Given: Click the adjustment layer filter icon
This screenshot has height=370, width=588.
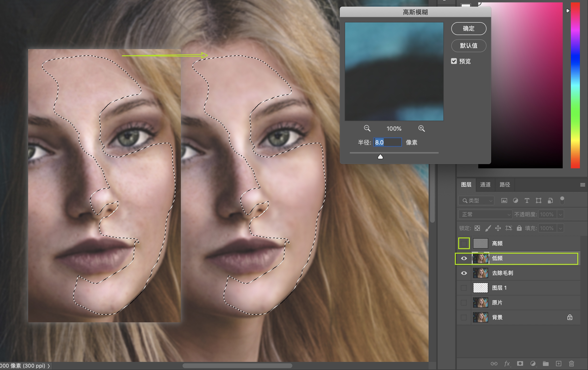Looking at the screenshot, I should (515, 200).
